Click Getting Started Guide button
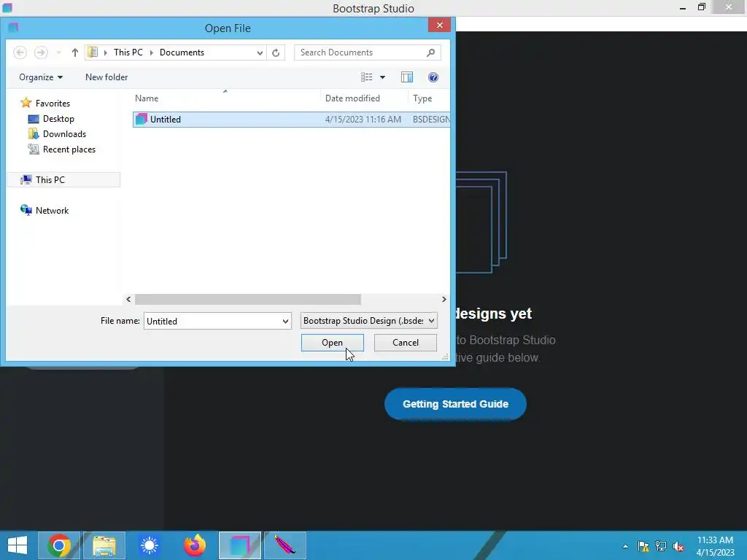The width and height of the screenshot is (747, 560). coord(455,404)
